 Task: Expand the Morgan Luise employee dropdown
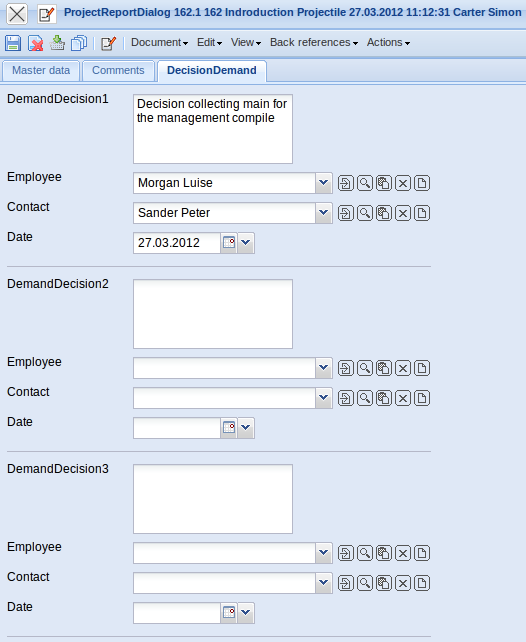pos(324,183)
